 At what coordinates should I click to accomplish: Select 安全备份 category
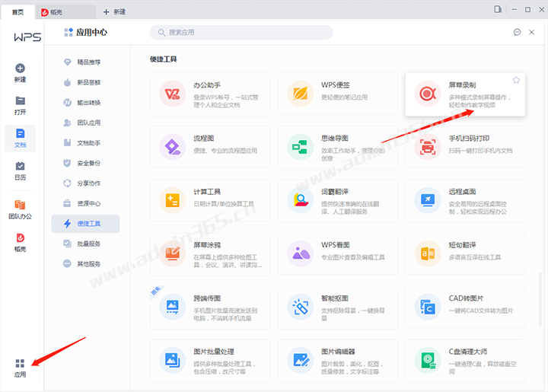pyautogui.click(x=85, y=163)
